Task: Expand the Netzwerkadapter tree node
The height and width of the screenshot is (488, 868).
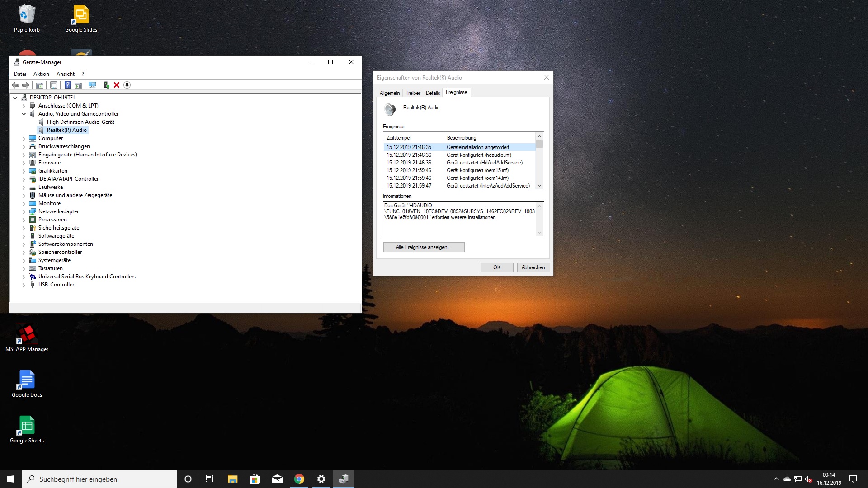Action: point(24,211)
